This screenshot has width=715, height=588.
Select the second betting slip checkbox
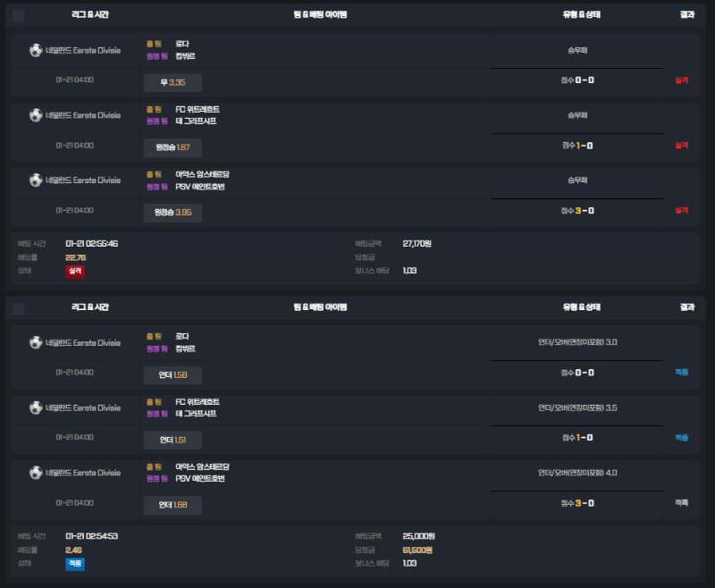[18, 308]
